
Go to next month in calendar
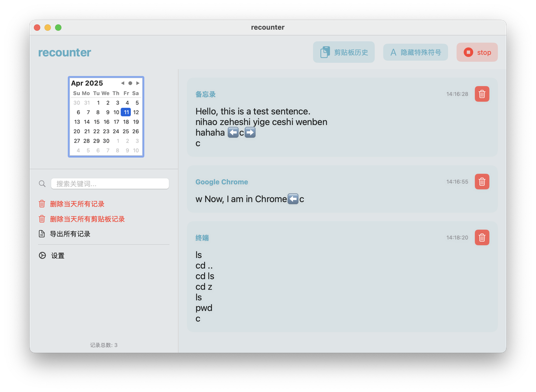138,83
